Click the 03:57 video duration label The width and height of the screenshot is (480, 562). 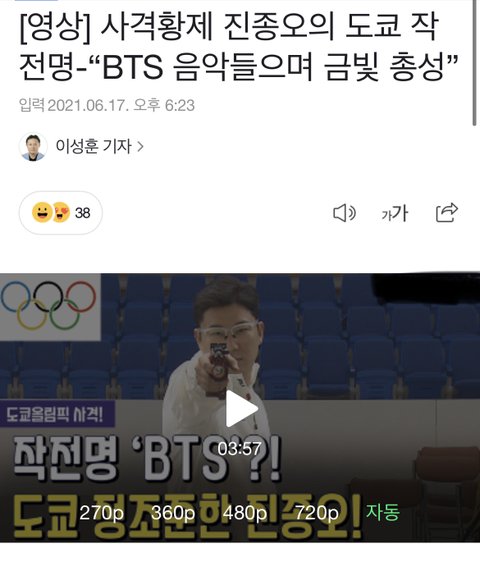pos(239,449)
